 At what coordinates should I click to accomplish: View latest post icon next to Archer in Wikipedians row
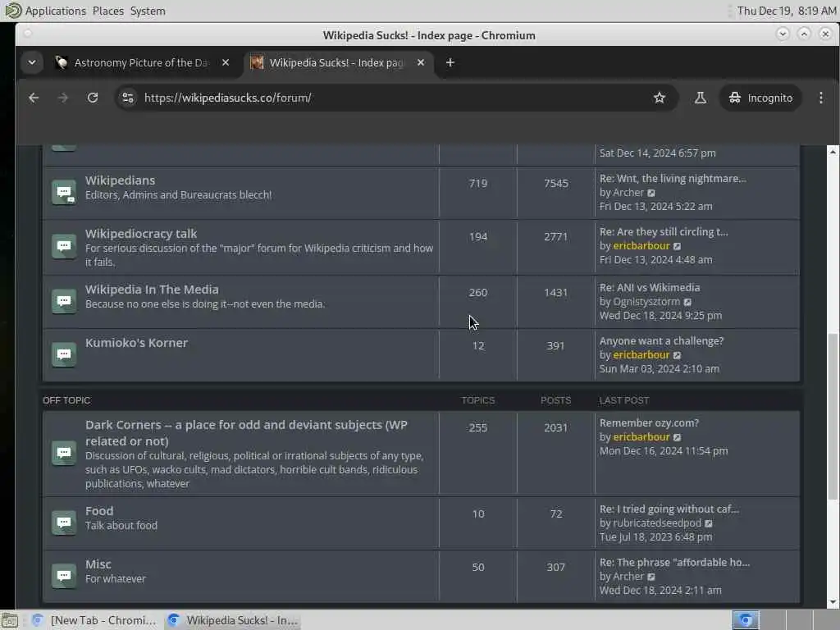click(x=651, y=193)
